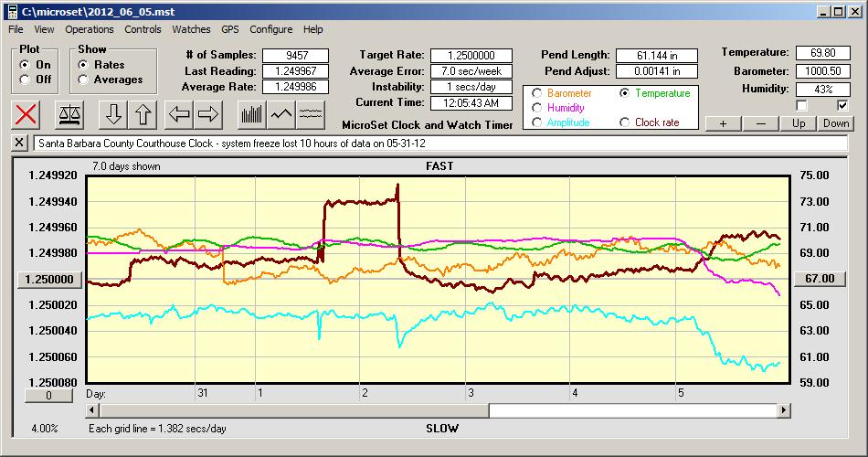Screen dimensions: 868x457
Task: Click the Average Error field
Action: click(471, 71)
